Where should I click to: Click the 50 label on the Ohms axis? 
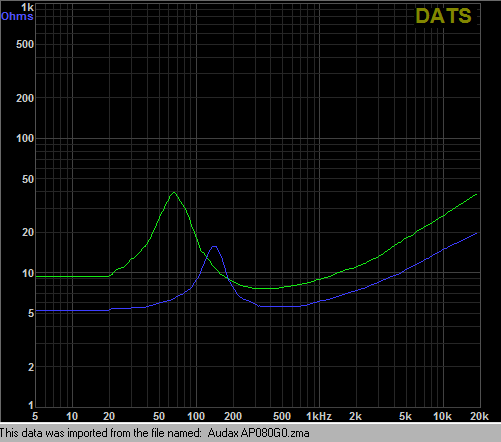pyautogui.click(x=28, y=179)
